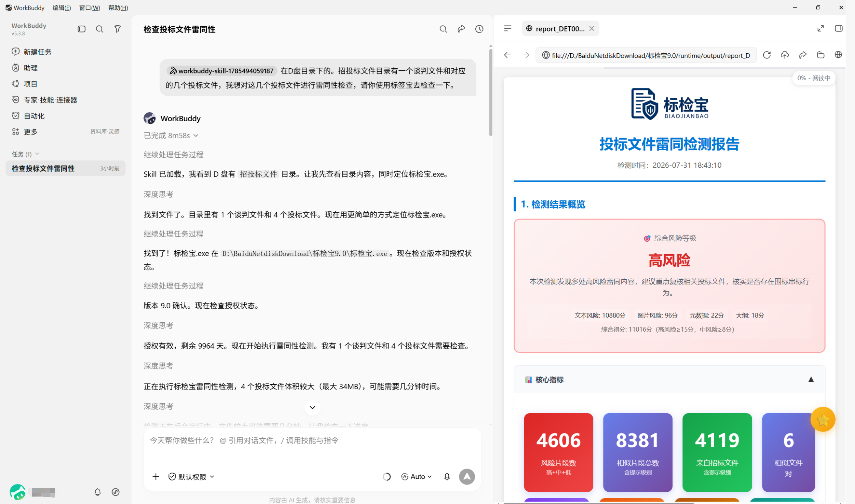Open the WorkBuddy application menu

(x=25, y=8)
